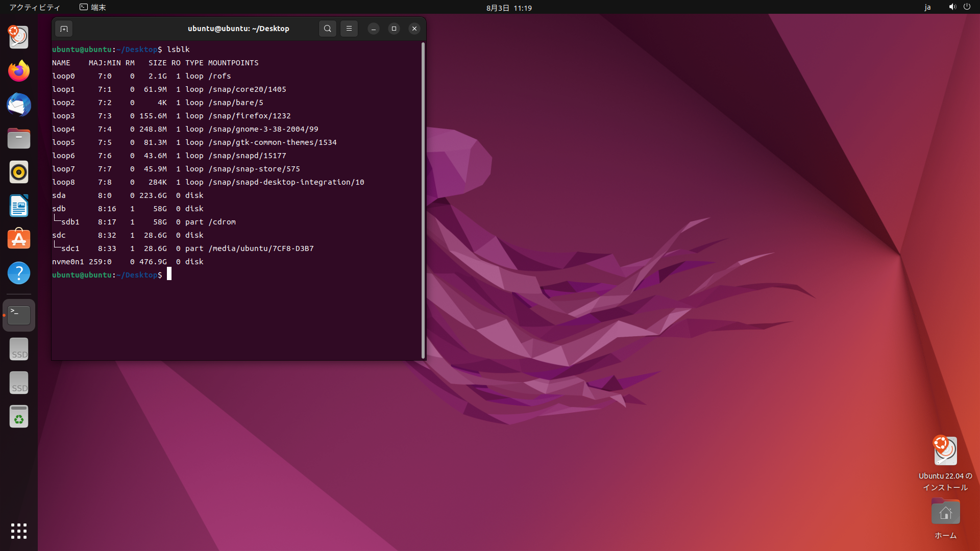Open the clock showing 8月3日 11:19
This screenshot has width=980, height=551.
509,8
